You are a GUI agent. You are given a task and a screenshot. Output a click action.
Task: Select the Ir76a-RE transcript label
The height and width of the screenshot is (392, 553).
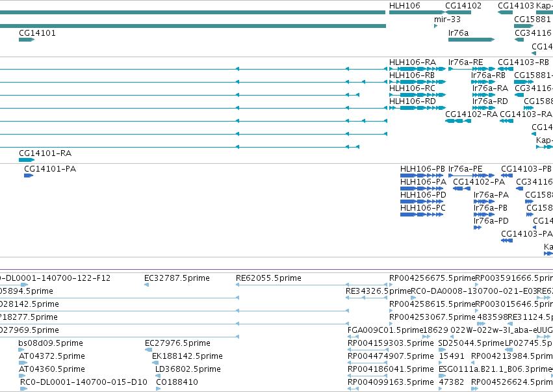tap(465, 62)
